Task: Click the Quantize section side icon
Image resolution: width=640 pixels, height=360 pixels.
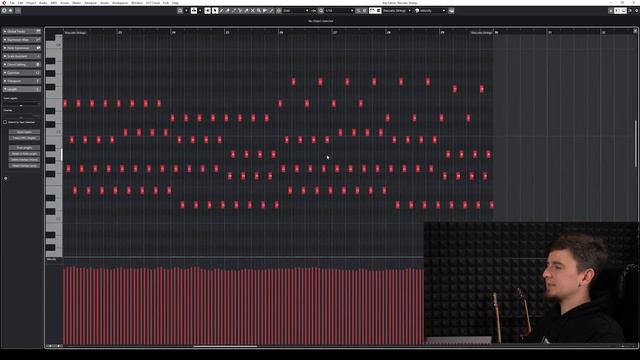Action: (38, 73)
